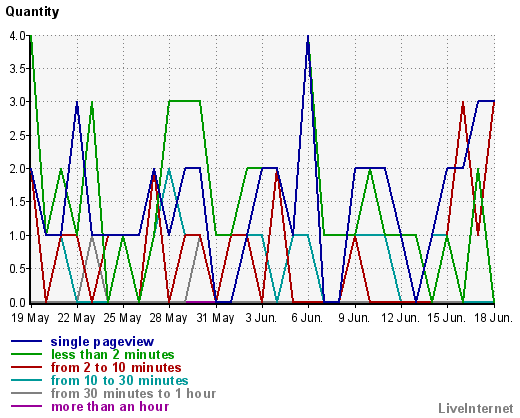
Task: Click the '1.5' y-axis value
Action: [18, 202]
